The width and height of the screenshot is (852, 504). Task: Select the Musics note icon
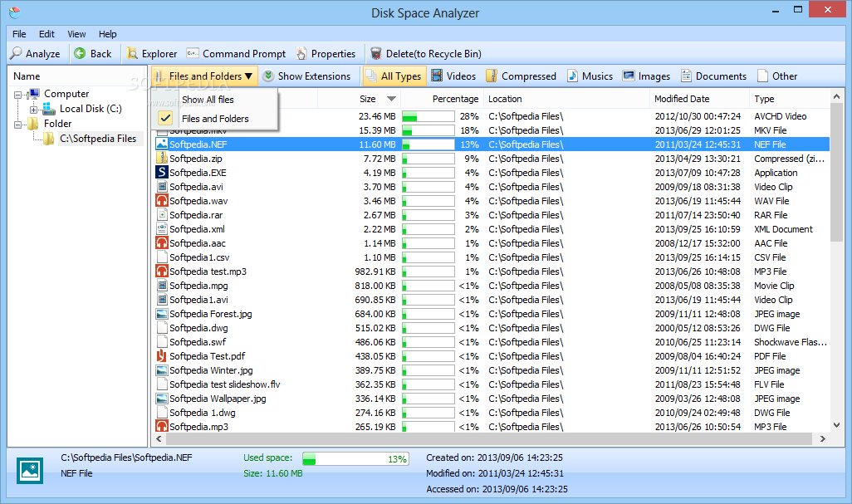point(573,76)
